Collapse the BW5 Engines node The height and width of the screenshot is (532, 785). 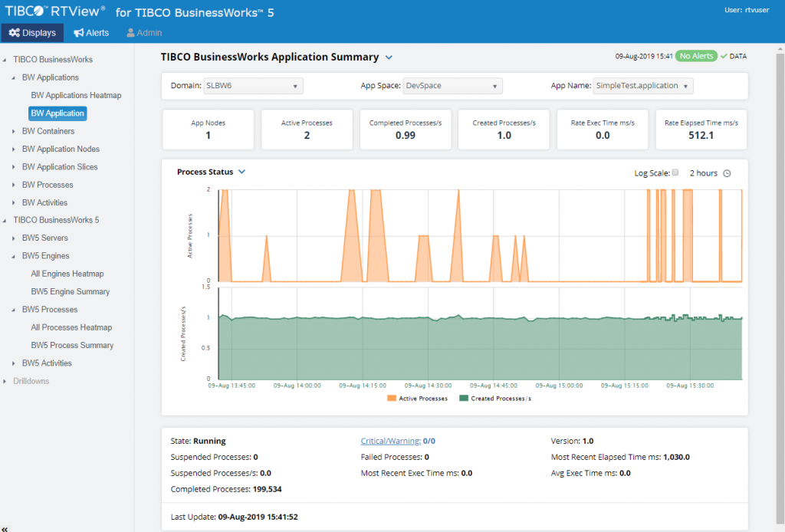(14, 256)
